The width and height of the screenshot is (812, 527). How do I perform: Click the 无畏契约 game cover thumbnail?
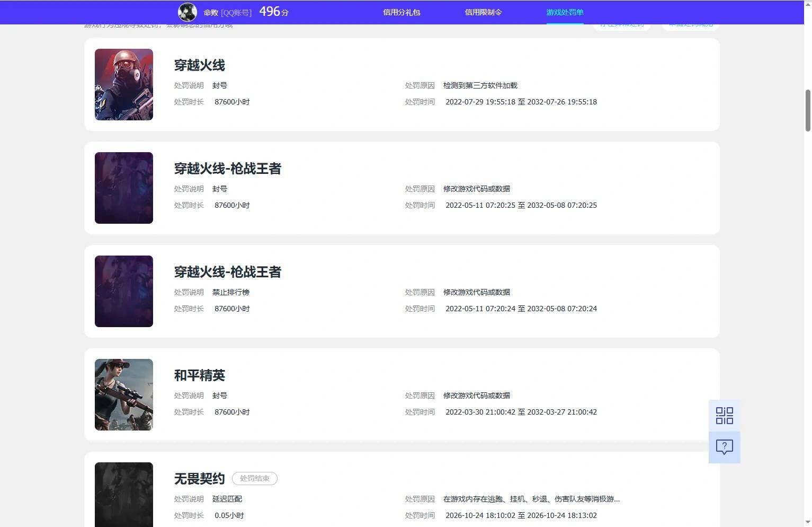(124, 494)
